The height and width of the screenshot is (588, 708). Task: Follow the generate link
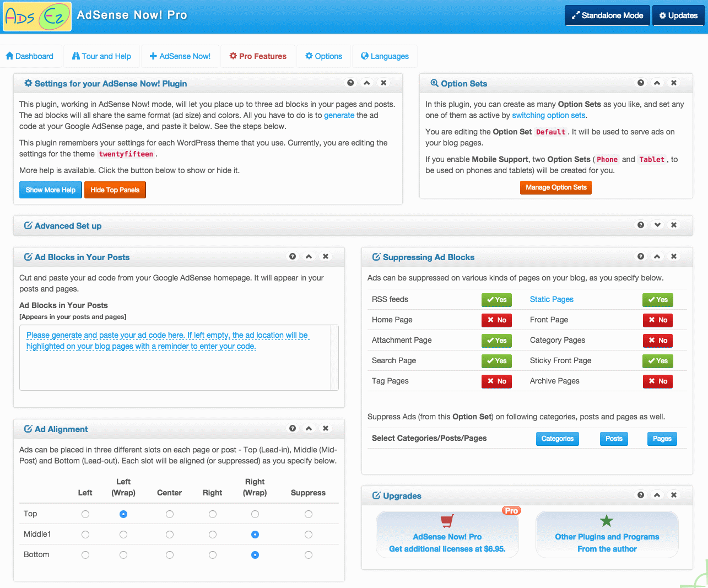point(339,115)
